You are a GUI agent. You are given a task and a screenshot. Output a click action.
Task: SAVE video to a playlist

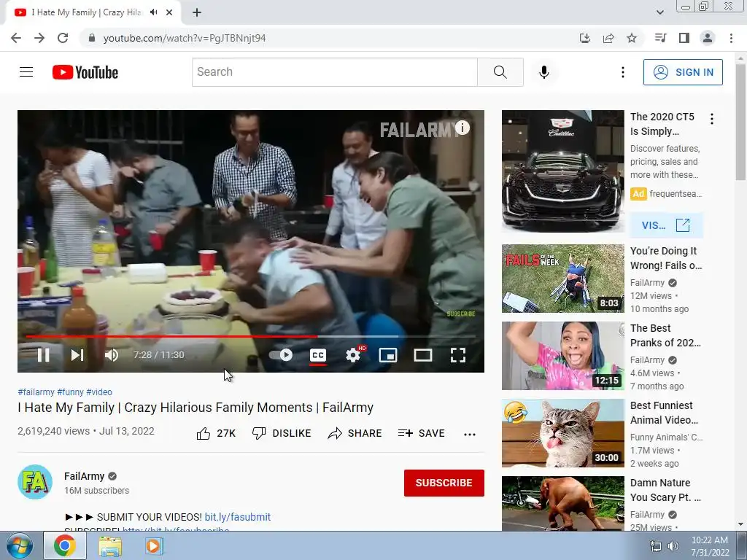tap(421, 433)
